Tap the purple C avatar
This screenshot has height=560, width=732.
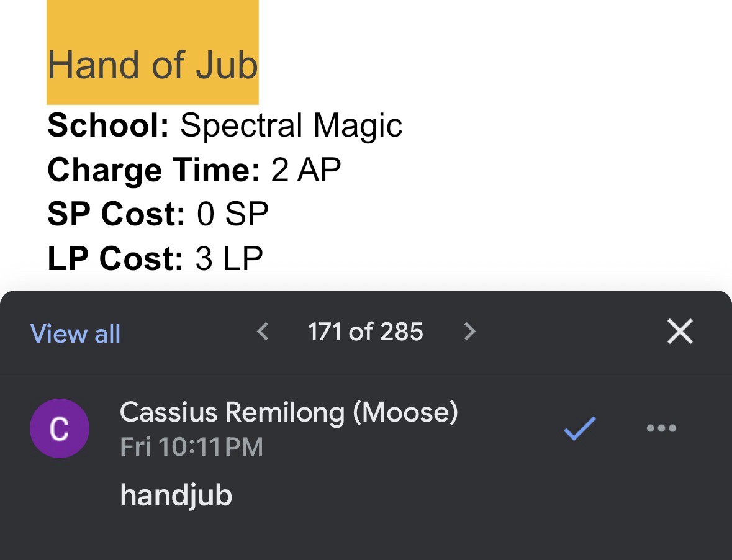[60, 428]
